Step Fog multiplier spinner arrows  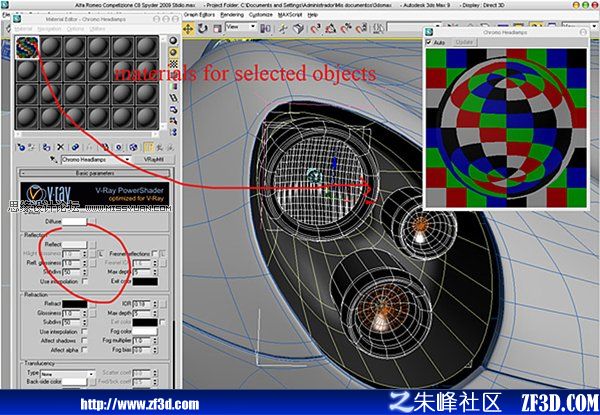click(155, 340)
